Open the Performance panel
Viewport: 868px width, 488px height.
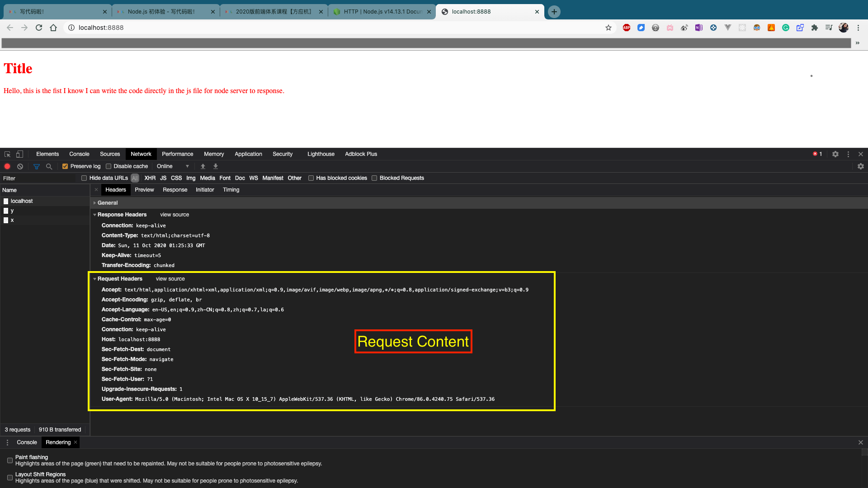[x=177, y=154]
